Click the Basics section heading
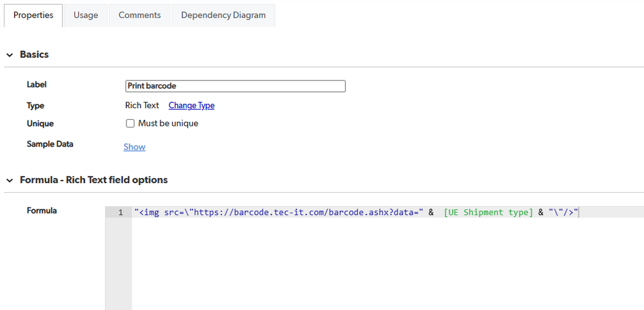 point(34,55)
